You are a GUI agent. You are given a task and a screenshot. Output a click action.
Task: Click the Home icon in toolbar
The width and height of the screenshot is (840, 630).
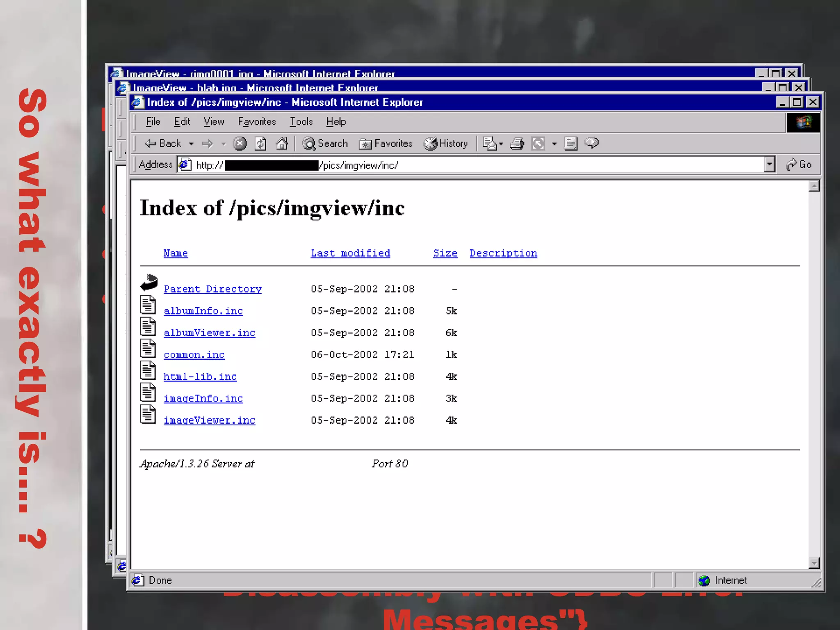tap(282, 144)
